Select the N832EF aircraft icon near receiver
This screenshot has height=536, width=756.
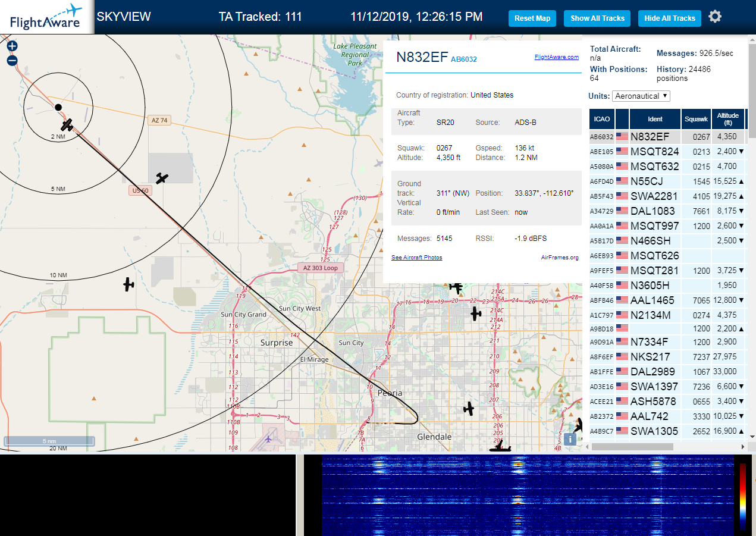pyautogui.click(x=67, y=125)
